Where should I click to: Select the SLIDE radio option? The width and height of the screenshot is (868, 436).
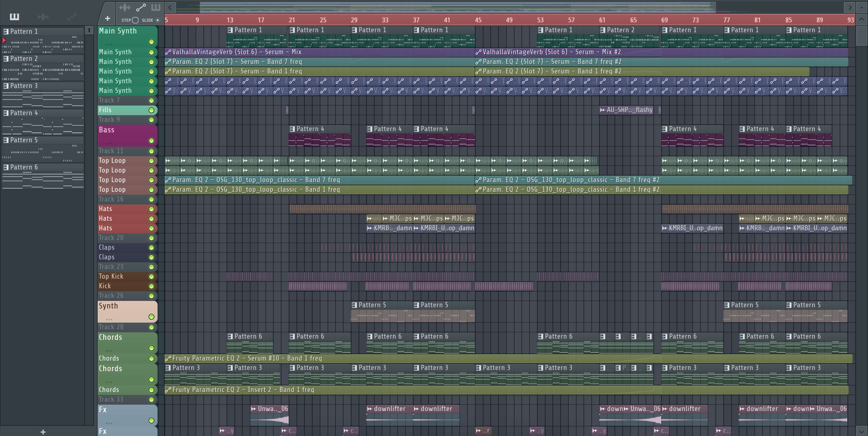click(157, 20)
